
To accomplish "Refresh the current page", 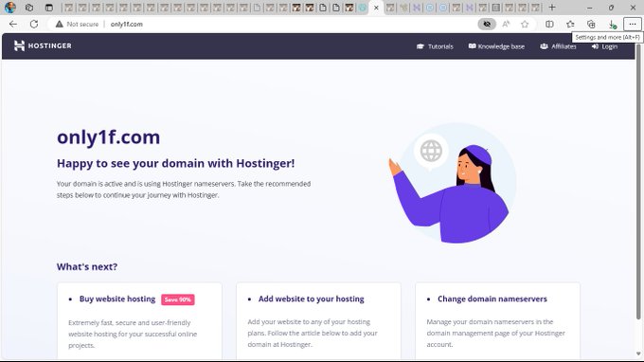I will 34,25.
